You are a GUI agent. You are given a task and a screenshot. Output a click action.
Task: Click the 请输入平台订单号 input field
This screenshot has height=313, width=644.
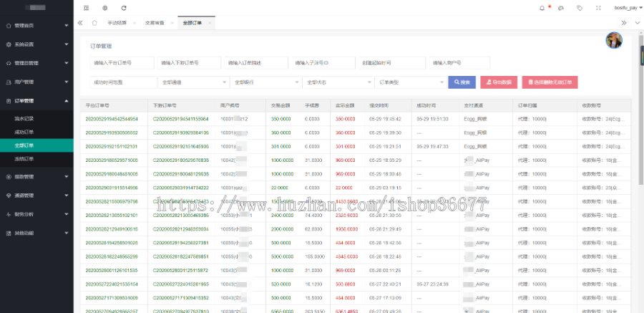click(x=122, y=63)
